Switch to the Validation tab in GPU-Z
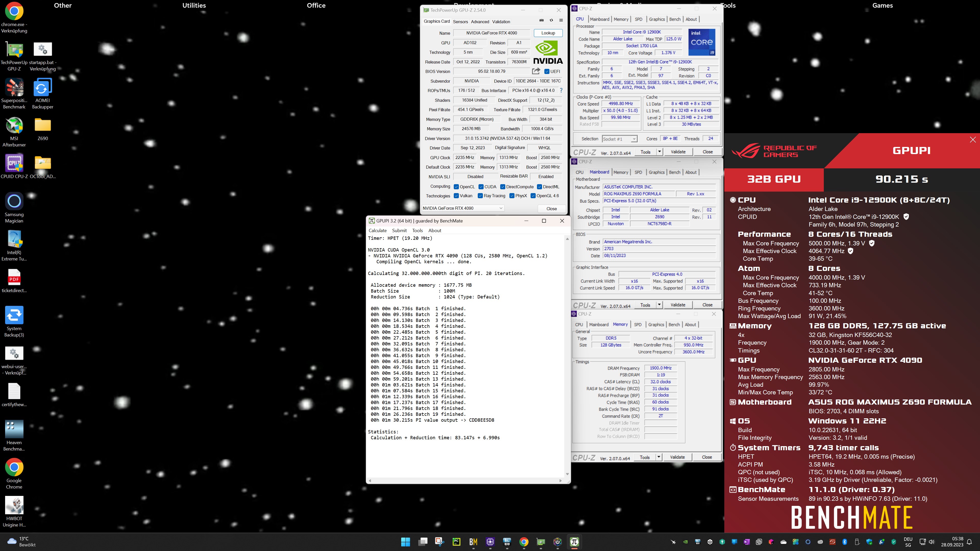 click(x=501, y=22)
